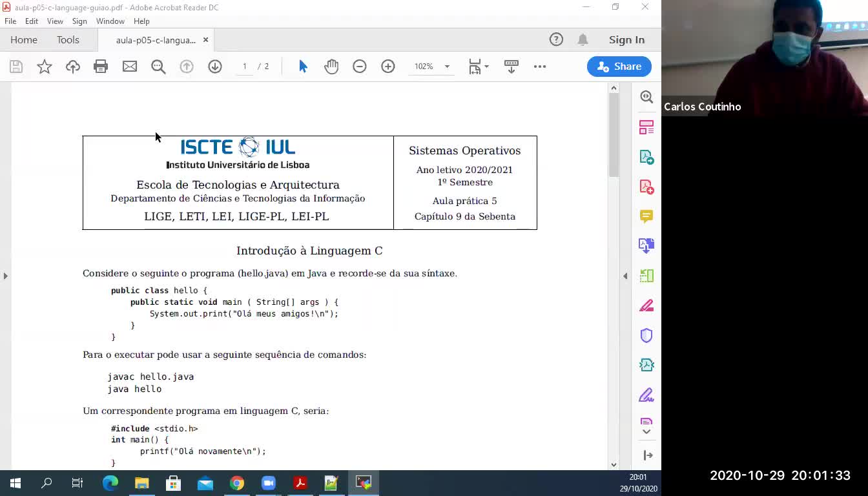The height and width of the screenshot is (496, 868).
Task: Activate the selection arrow tool
Action: click(x=303, y=67)
